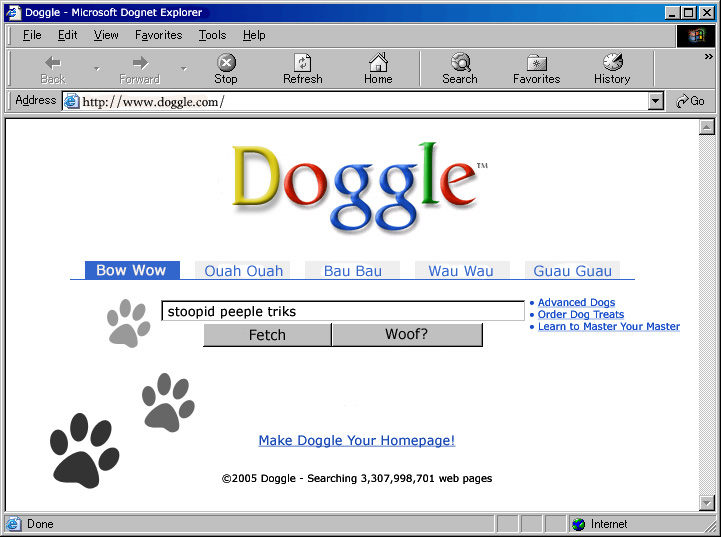Expand the Forward button history dropdown arrow
The image size is (721, 537).
tap(184, 69)
